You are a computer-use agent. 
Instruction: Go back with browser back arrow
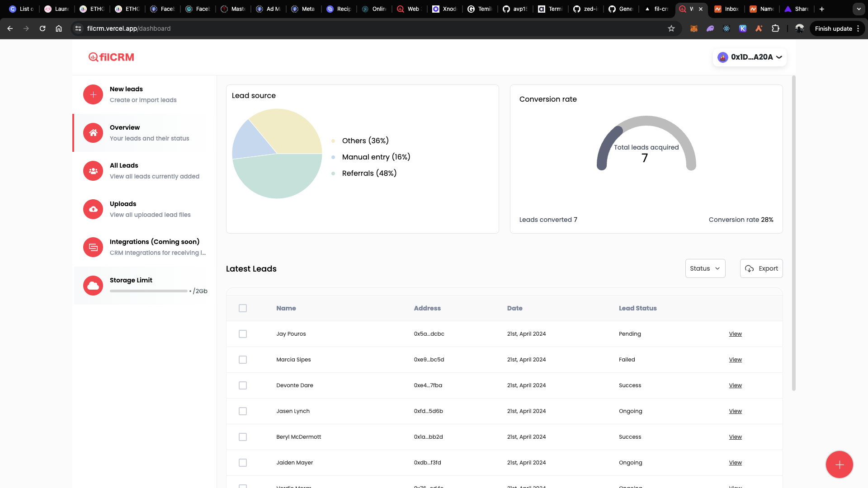(x=10, y=28)
